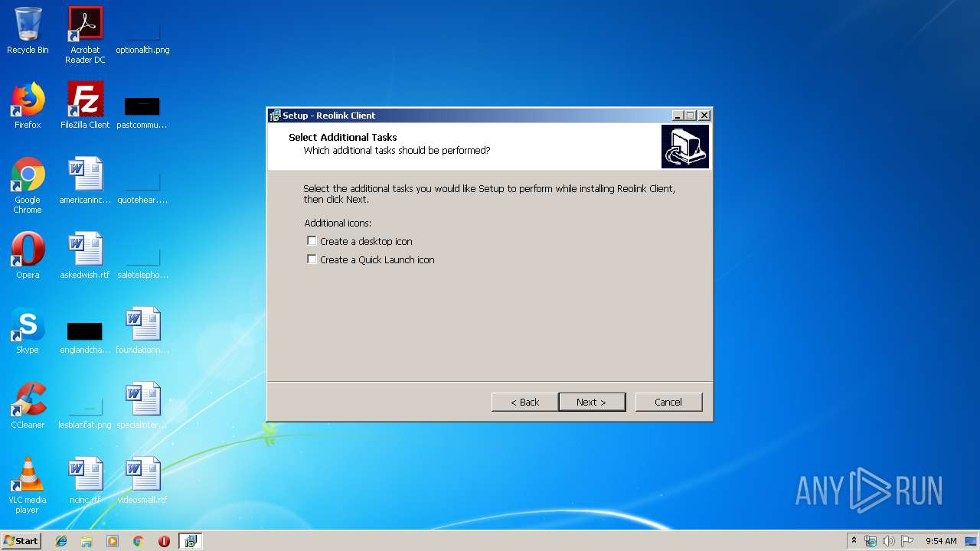Open media player taskbar icon
Image resolution: width=980 pixels, height=551 pixels.
(x=113, y=541)
